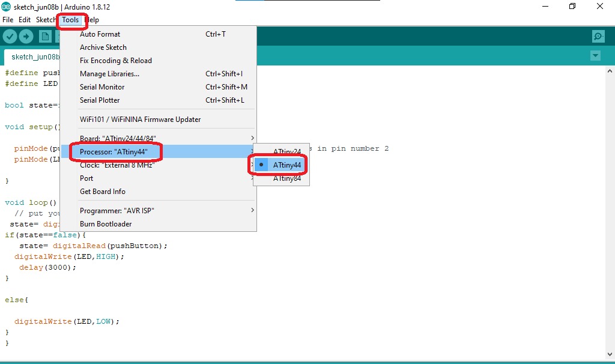The image size is (615, 364).
Task: Expand the Clock "External 8 MHz" submenu
Action: [158, 165]
